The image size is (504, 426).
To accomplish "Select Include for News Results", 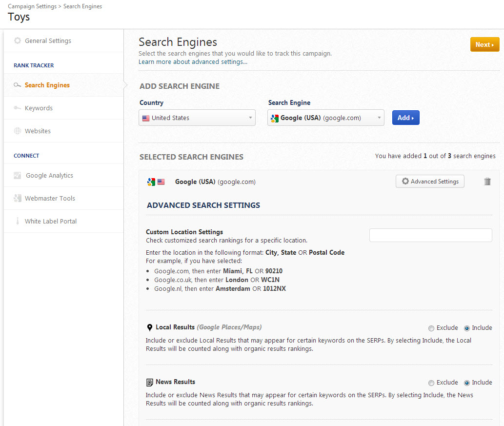I will [467, 383].
